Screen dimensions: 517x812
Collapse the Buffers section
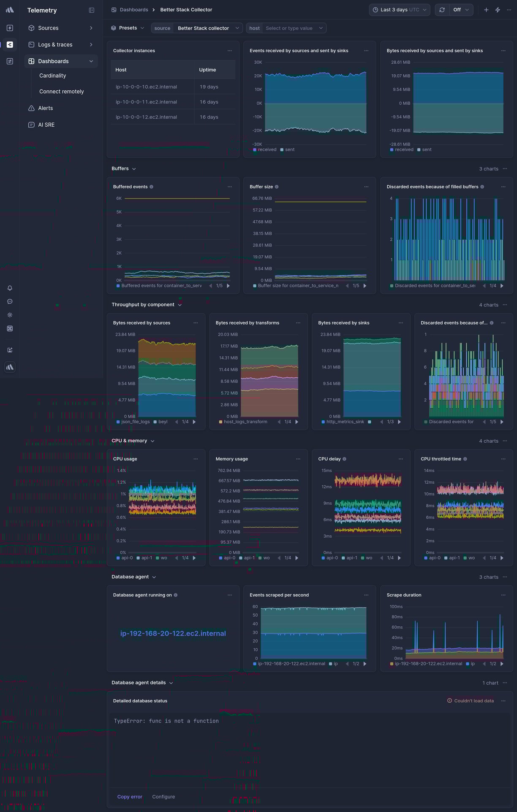click(124, 168)
